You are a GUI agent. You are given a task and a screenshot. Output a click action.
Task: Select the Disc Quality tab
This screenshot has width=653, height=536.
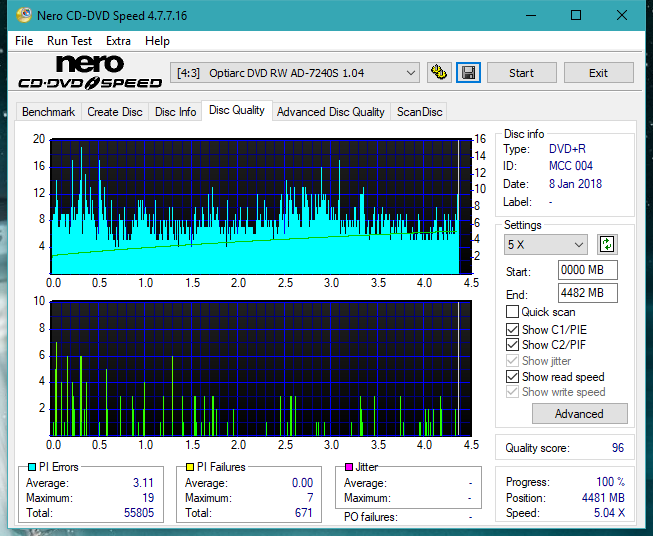[x=237, y=110]
